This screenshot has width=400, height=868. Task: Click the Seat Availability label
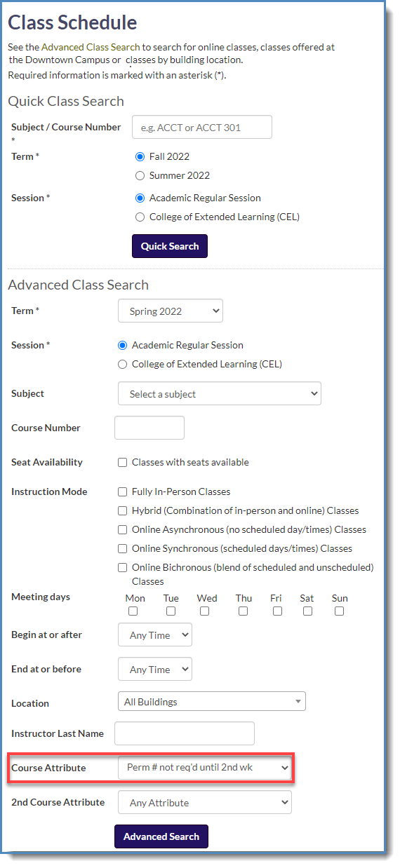[x=47, y=463]
